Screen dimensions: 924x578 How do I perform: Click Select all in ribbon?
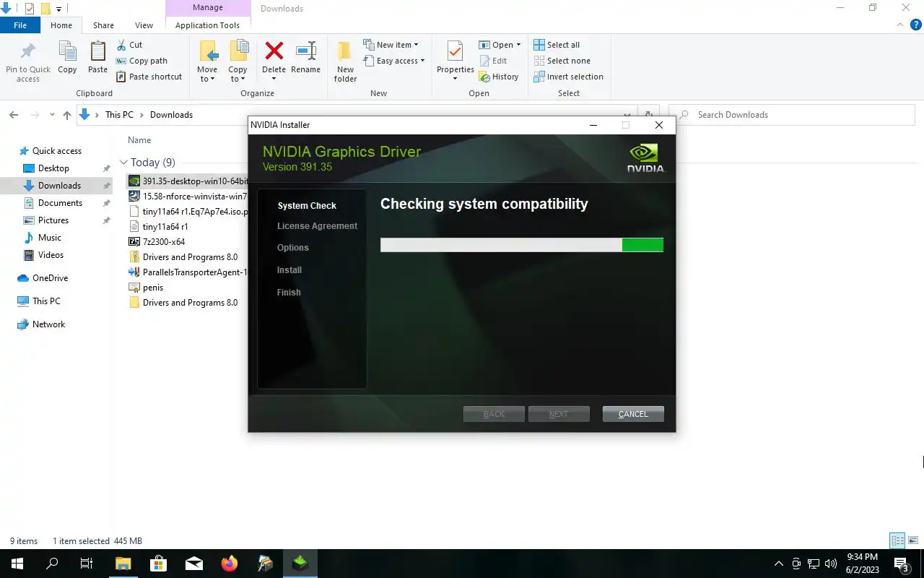(557, 45)
